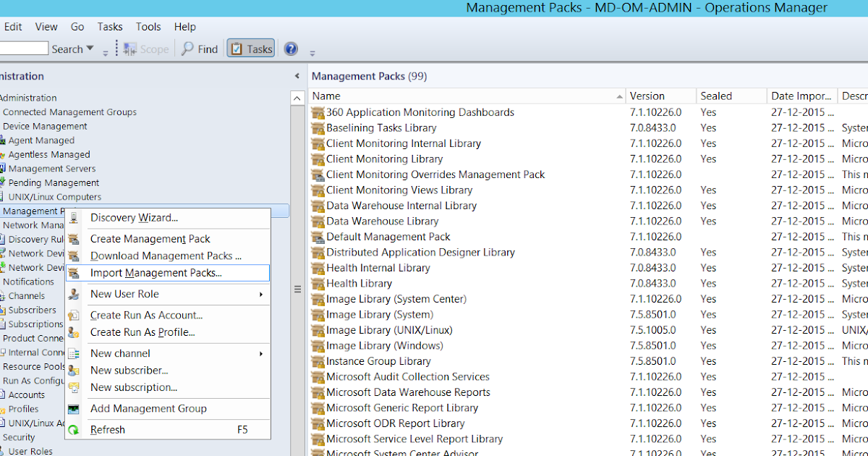The image size is (868, 456).
Task: Open the View menu
Action: point(46,27)
